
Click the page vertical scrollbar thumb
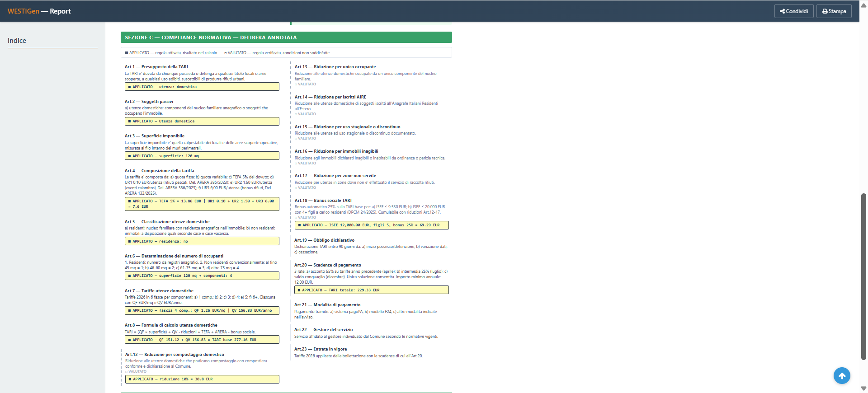(863, 276)
